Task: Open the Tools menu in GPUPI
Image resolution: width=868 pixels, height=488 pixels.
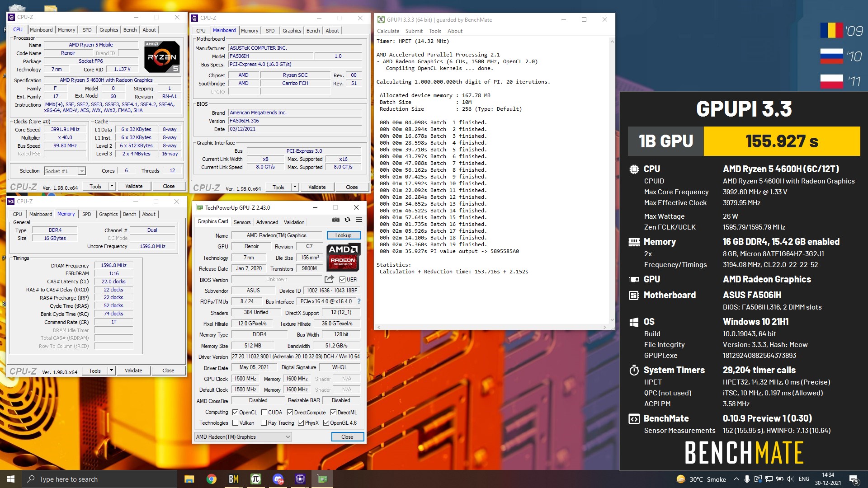Action: tap(435, 31)
